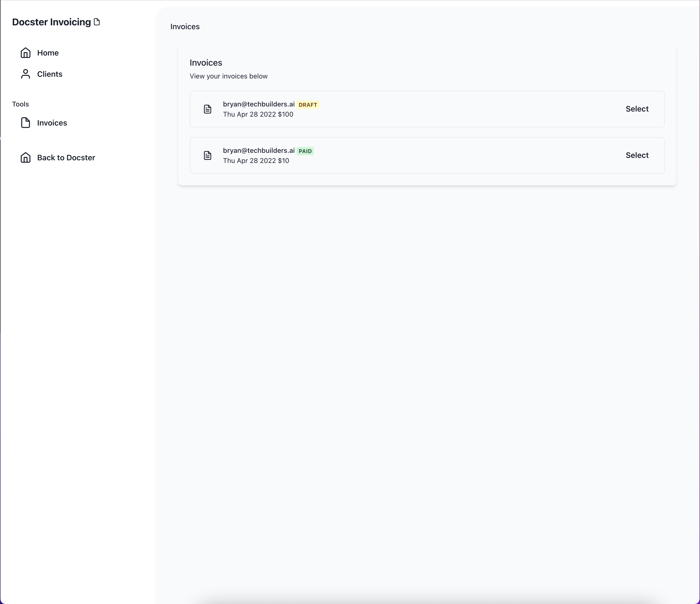Open the Clients page
Screen dimensions: 700x604
49,74
